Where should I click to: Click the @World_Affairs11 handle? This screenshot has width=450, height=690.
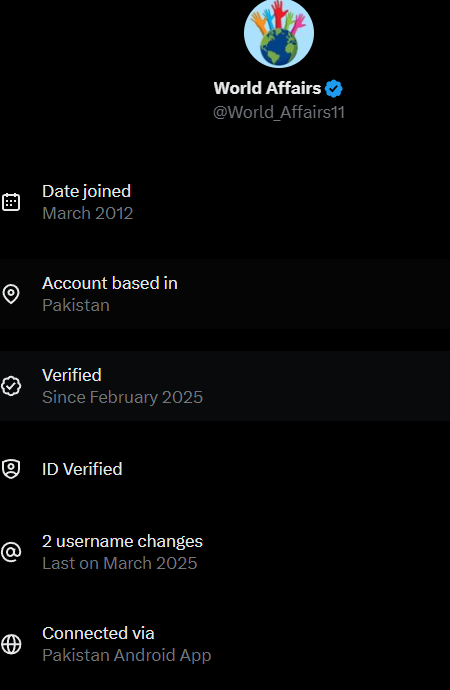click(x=279, y=112)
